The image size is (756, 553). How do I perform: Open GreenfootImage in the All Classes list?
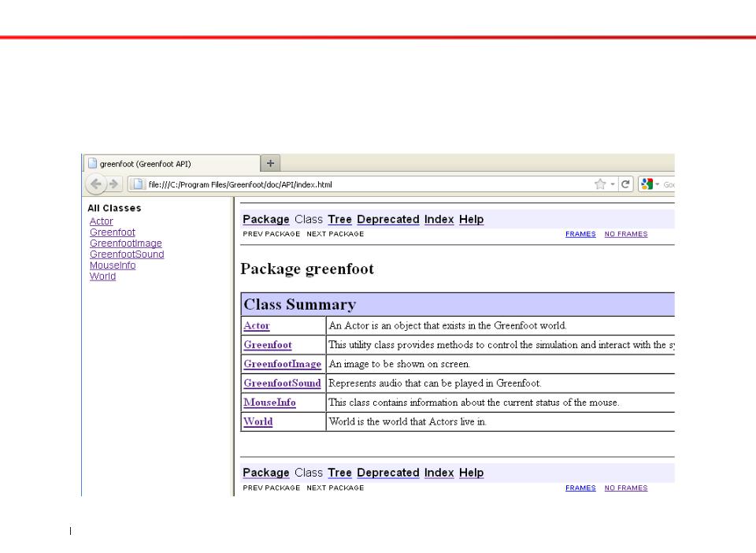click(x=126, y=243)
